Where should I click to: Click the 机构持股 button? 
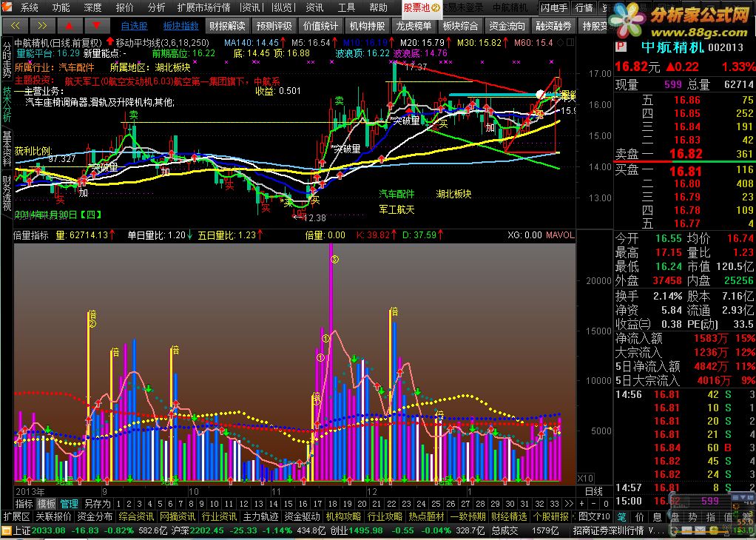point(368,26)
